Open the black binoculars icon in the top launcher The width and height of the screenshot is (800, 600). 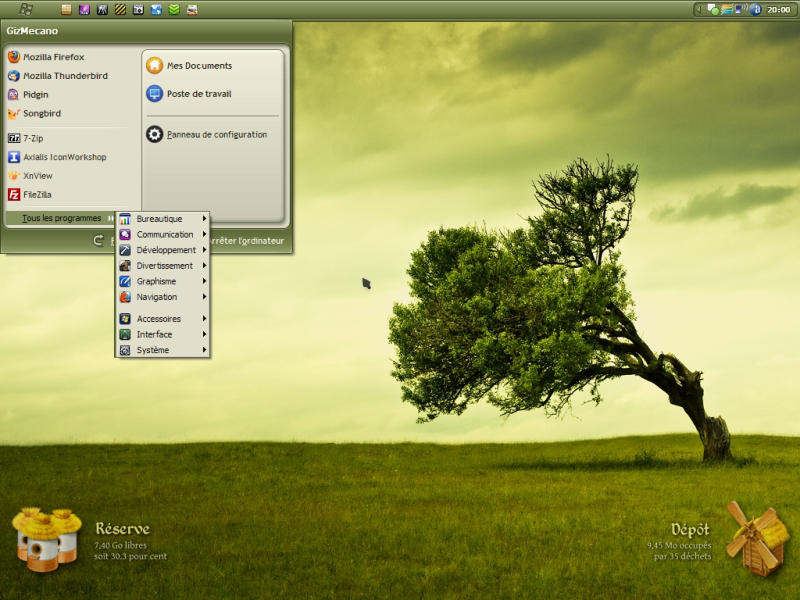point(103,9)
